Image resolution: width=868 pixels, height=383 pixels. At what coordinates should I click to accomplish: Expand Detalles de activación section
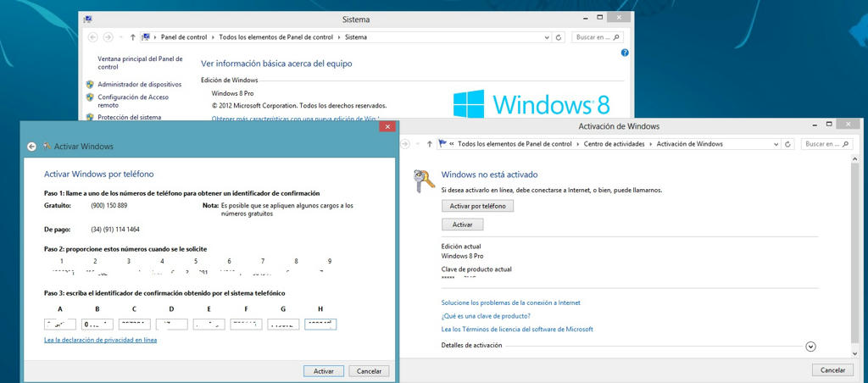point(811,347)
